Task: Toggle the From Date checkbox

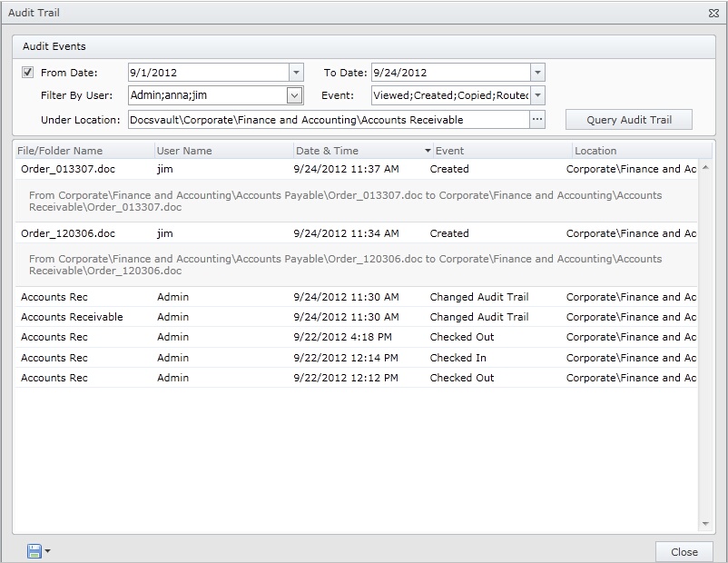Action: click(x=25, y=73)
